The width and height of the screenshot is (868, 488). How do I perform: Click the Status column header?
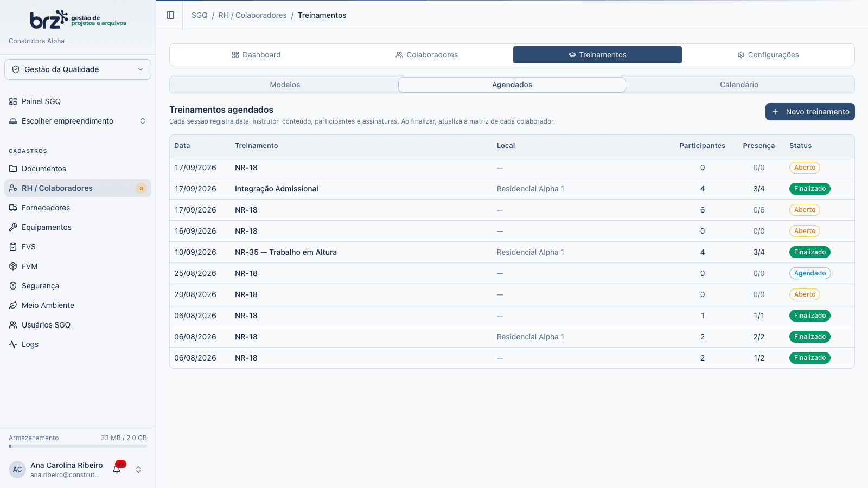(800, 146)
